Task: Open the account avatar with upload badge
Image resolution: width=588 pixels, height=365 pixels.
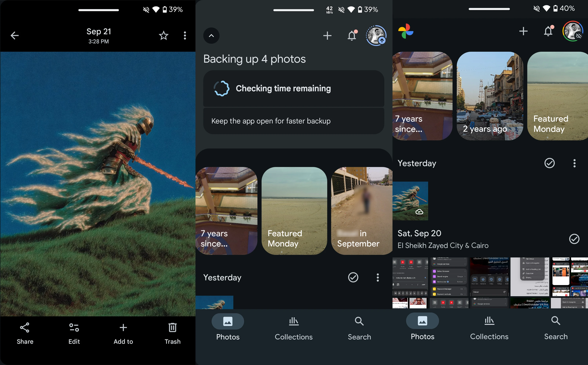Action: 376,35
